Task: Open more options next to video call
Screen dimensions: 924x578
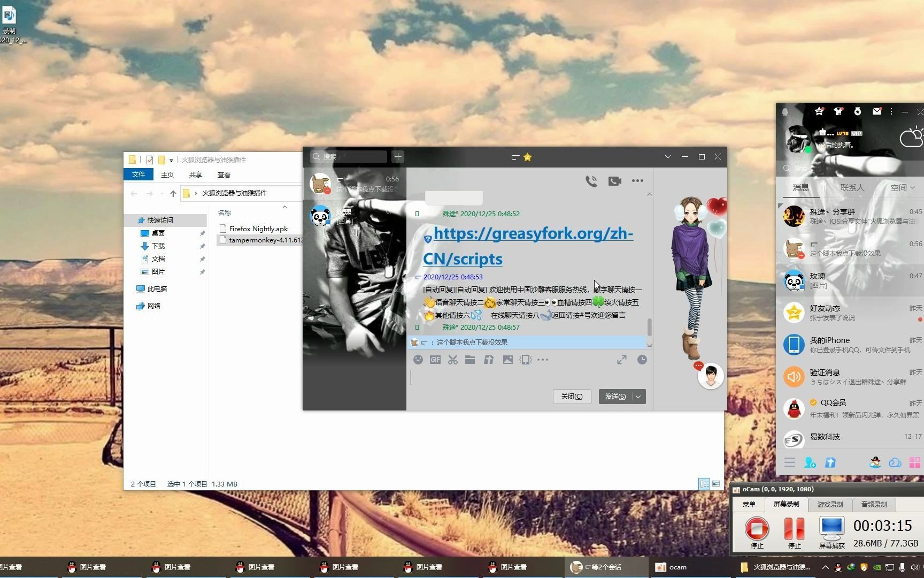Action: [637, 181]
